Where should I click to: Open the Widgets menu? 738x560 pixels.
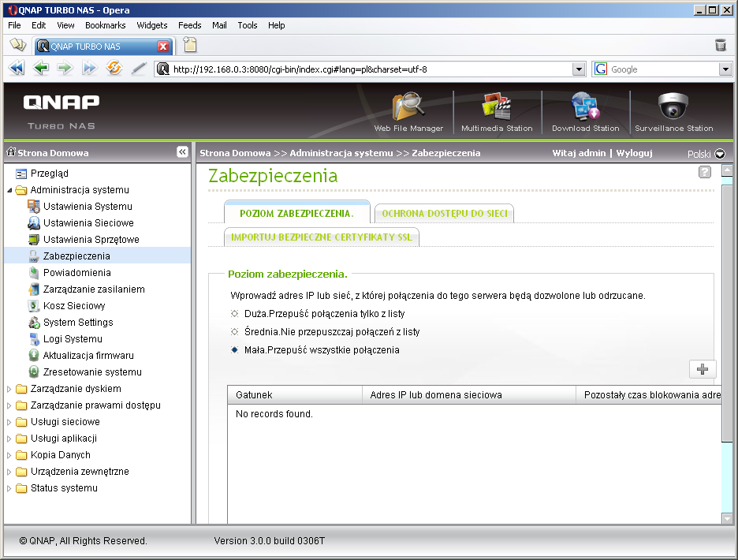(x=151, y=25)
